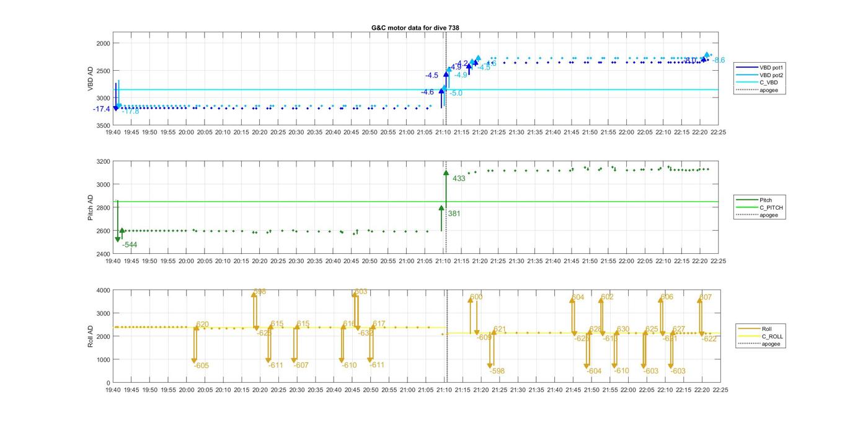868x430 pixels.
Task: Click the '-622' label in the Roll plot
Action: (x=709, y=339)
